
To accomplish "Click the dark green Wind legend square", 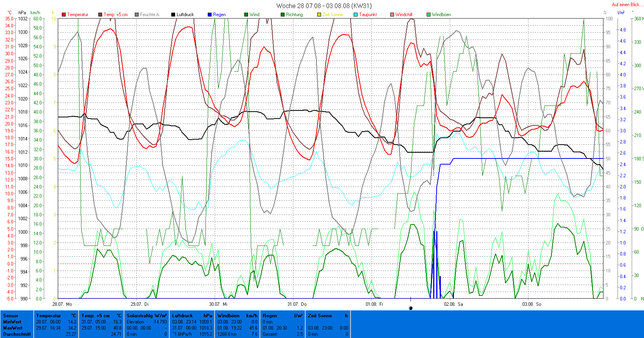I will (246, 15).
